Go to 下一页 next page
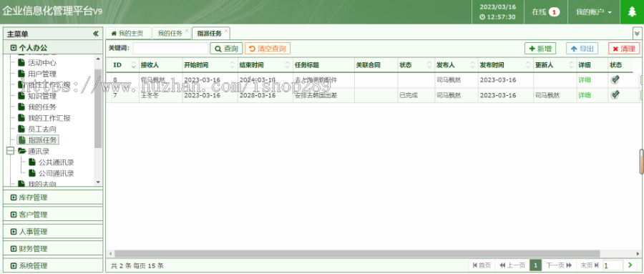Screen dimensions: 644x274 [559, 265]
